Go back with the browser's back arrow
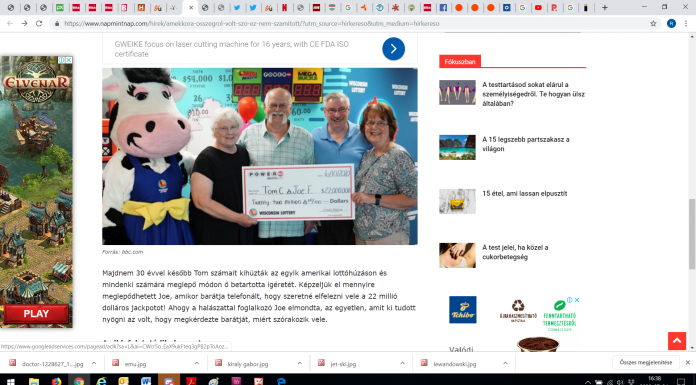Viewport: 696px width, 385px height. [x=10, y=24]
